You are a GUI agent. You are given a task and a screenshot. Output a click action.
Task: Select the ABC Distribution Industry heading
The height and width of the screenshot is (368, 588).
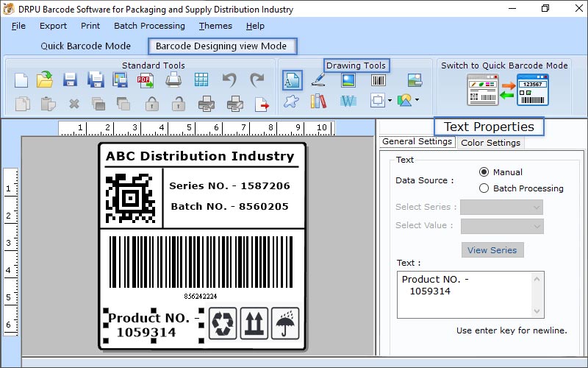(x=200, y=156)
